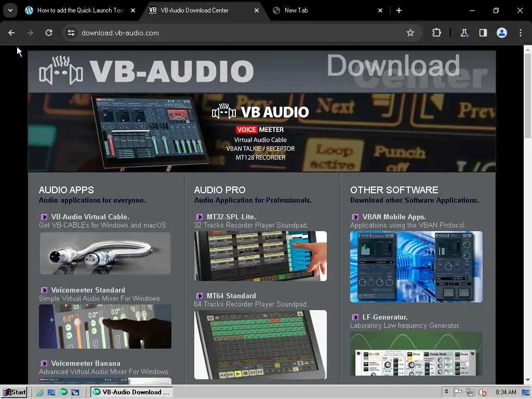The width and height of the screenshot is (532, 399).
Task: Select VB-Audio Download taskbar button
Action: (131, 392)
